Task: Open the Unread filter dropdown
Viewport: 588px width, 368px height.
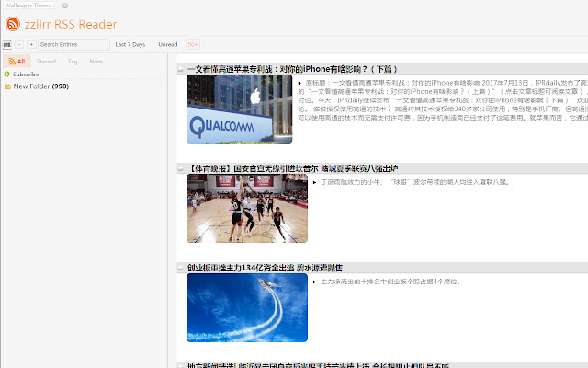Action: coord(167,45)
